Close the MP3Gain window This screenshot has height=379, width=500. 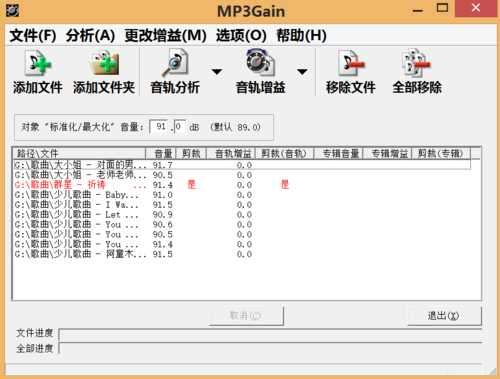476,8
